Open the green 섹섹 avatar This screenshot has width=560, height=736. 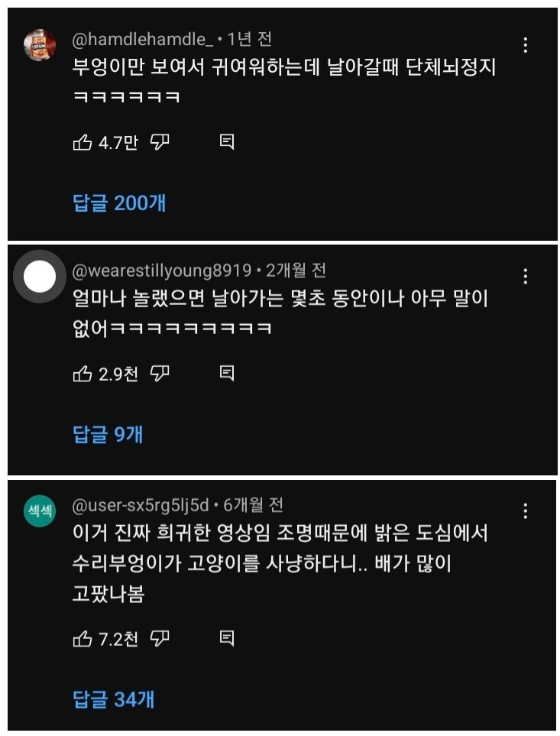click(x=40, y=511)
